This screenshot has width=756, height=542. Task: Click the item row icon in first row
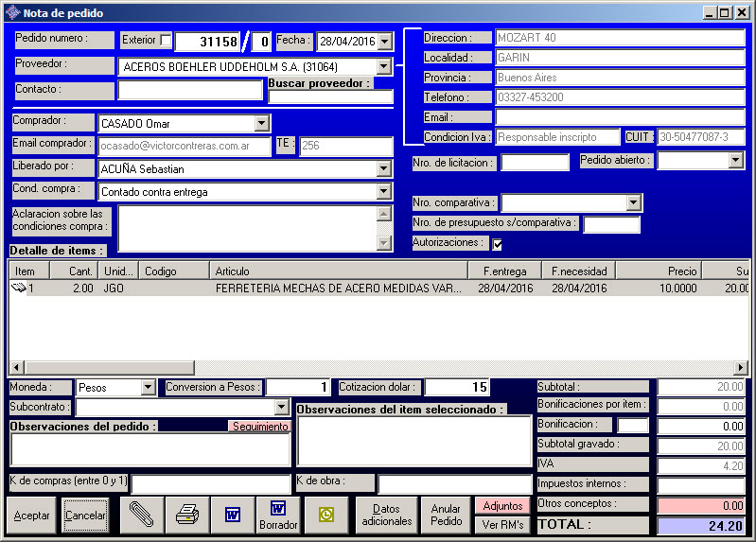pyautogui.click(x=18, y=288)
